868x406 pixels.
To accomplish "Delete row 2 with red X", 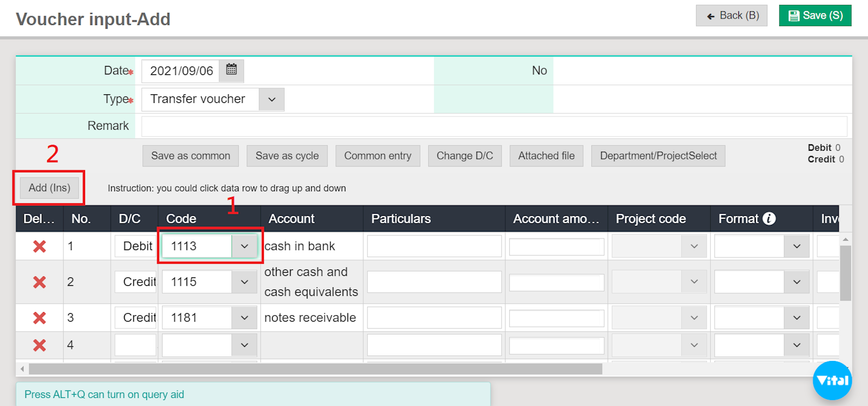I will pyautogui.click(x=39, y=282).
